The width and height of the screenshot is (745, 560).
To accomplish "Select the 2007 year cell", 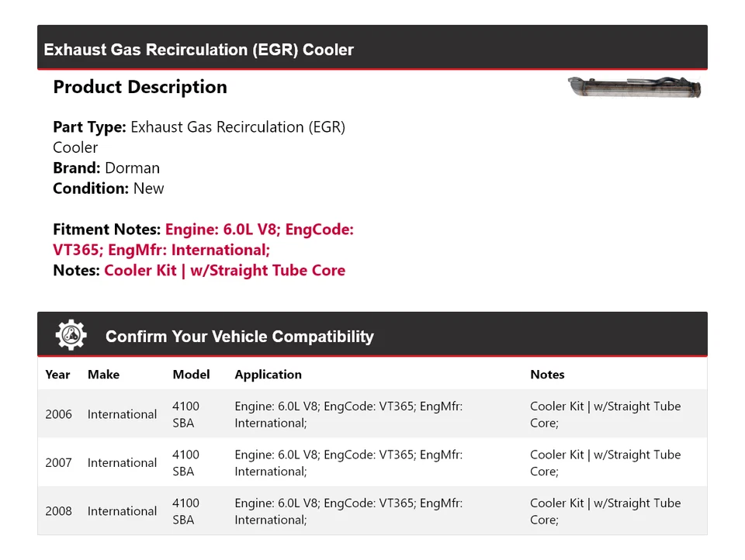I will click(x=58, y=463).
